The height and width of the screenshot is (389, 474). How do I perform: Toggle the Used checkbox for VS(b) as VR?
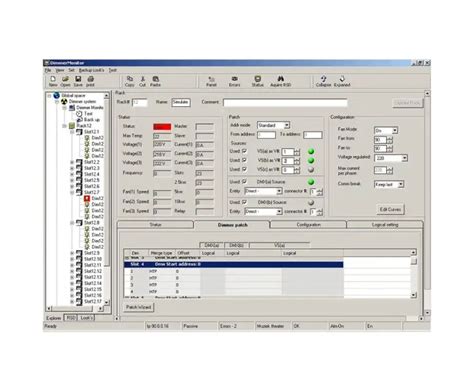coord(245,160)
